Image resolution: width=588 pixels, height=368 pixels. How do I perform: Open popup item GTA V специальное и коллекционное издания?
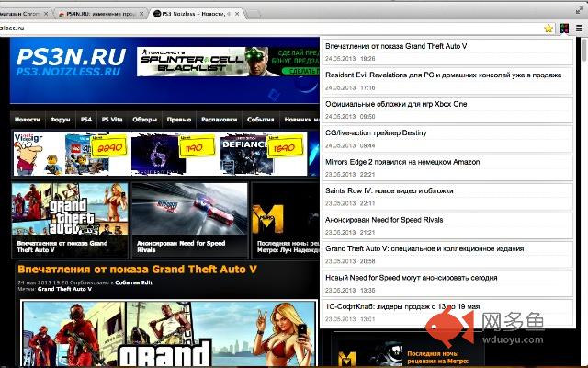pos(447,254)
